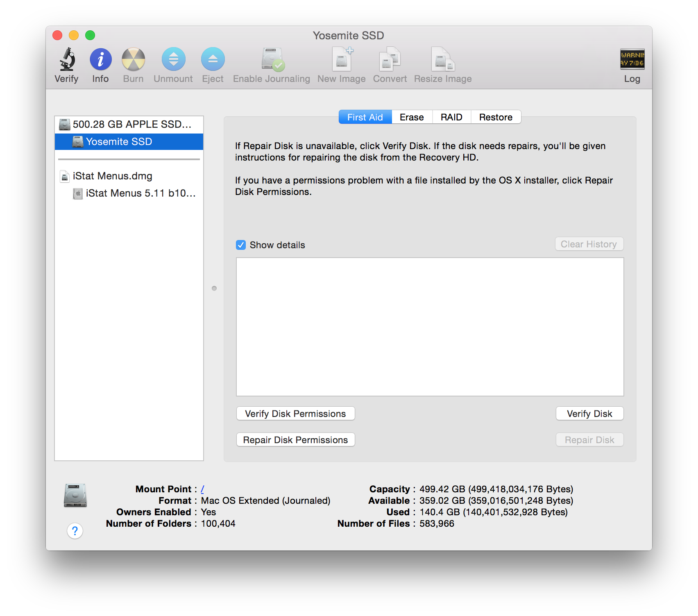The image size is (698, 616).
Task: Open the Log viewer icon
Action: pyautogui.click(x=632, y=59)
